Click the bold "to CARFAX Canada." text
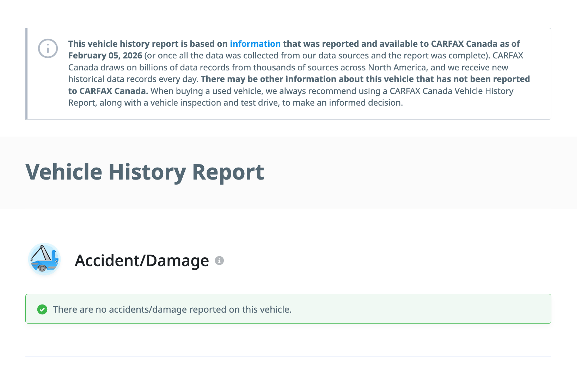 [108, 91]
